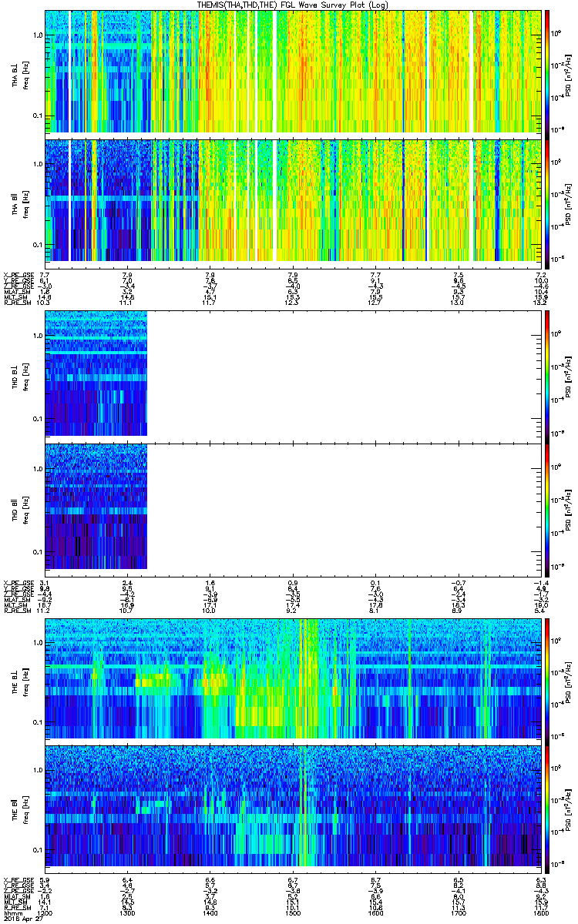Click the '1700' time tick label

[458, 912]
